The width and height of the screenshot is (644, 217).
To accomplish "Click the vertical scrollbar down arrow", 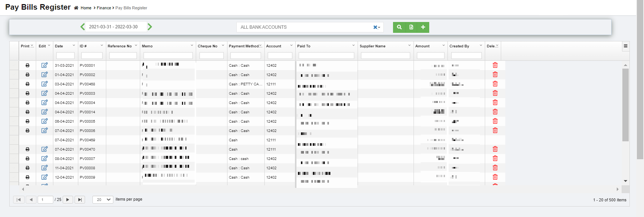I will pyautogui.click(x=625, y=181).
